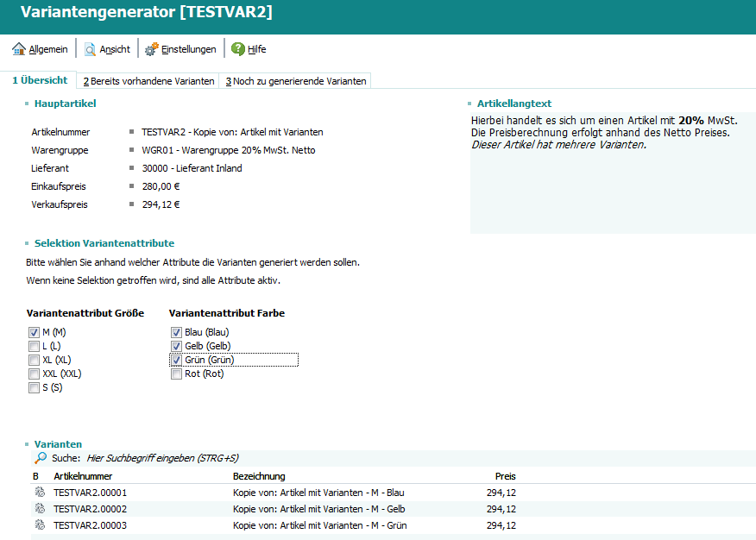Click the row icon for TESTVAR2.00002

pos(39,509)
